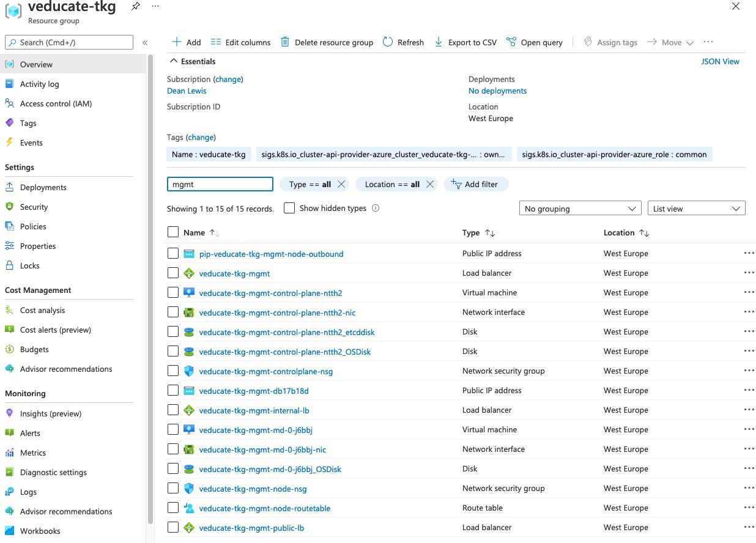756x543 pixels.
Task: Open the veducate-tkg-mgmt-node-routetable resource link
Action: pos(265,508)
